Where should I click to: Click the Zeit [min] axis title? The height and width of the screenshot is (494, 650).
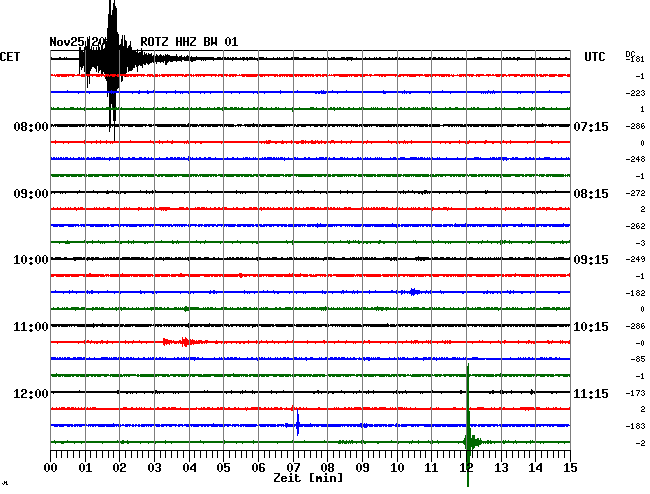coord(308,478)
